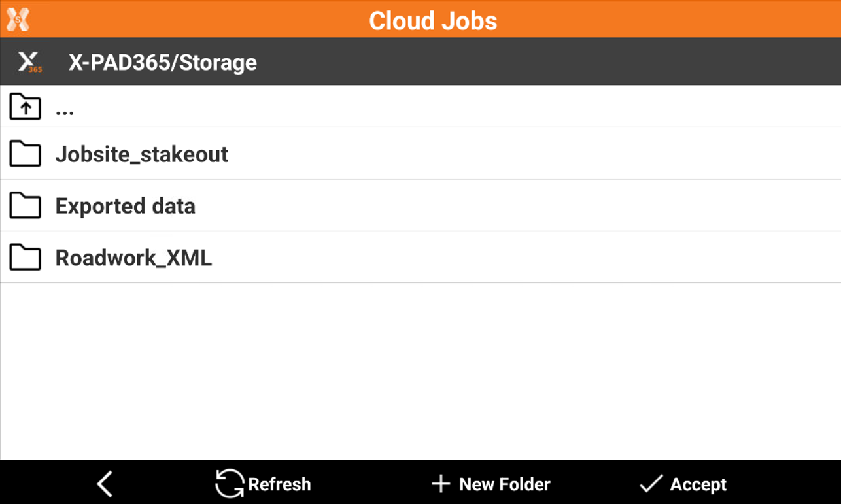Click the Cloud Jobs title

click(433, 20)
